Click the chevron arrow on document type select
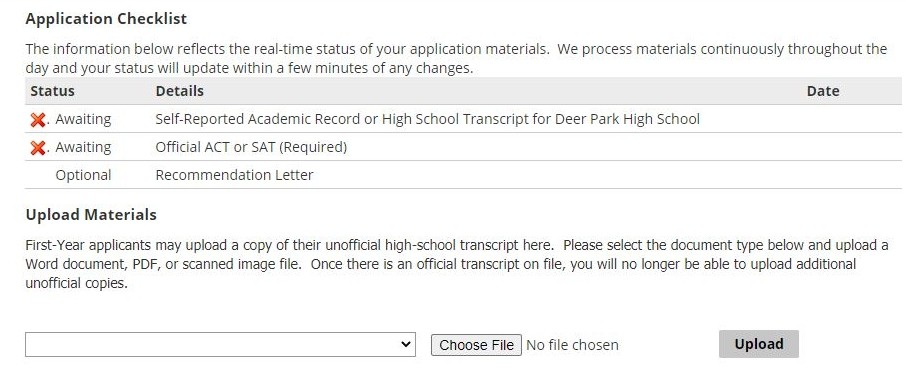Screen dimensions: 906x376 406,344
